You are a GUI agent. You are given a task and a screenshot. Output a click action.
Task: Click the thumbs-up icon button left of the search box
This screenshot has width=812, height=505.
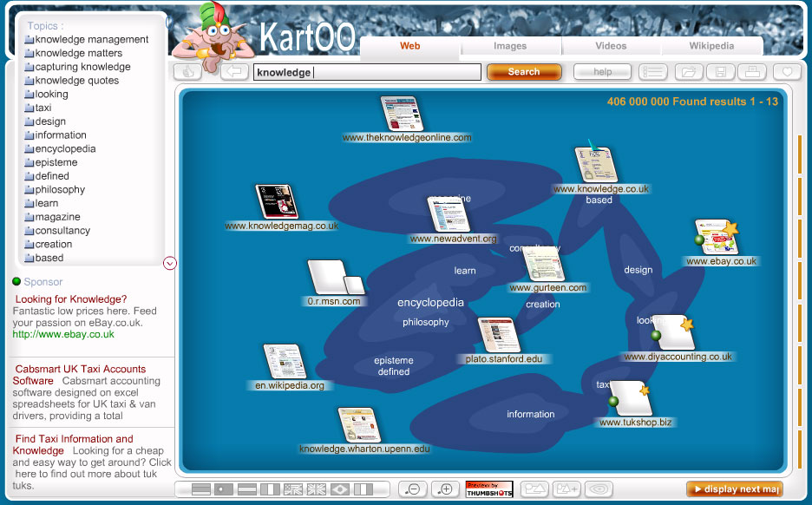tap(187, 72)
